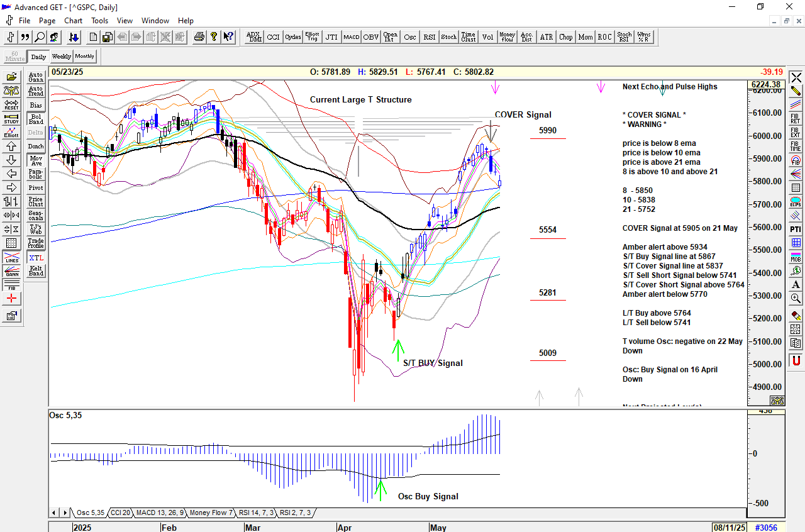This screenshot has height=532, width=805.
Task: Switch chart to Monthly timeframe
Action: (x=84, y=57)
